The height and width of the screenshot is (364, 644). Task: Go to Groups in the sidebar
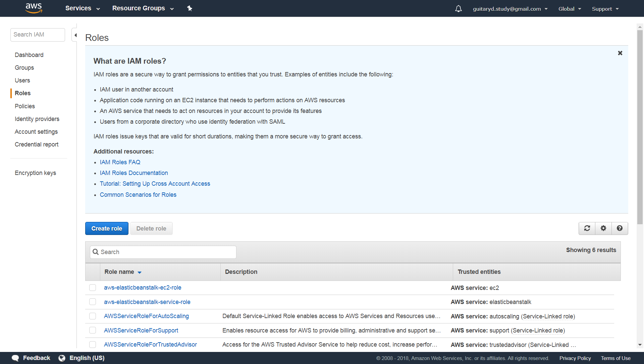(24, 68)
